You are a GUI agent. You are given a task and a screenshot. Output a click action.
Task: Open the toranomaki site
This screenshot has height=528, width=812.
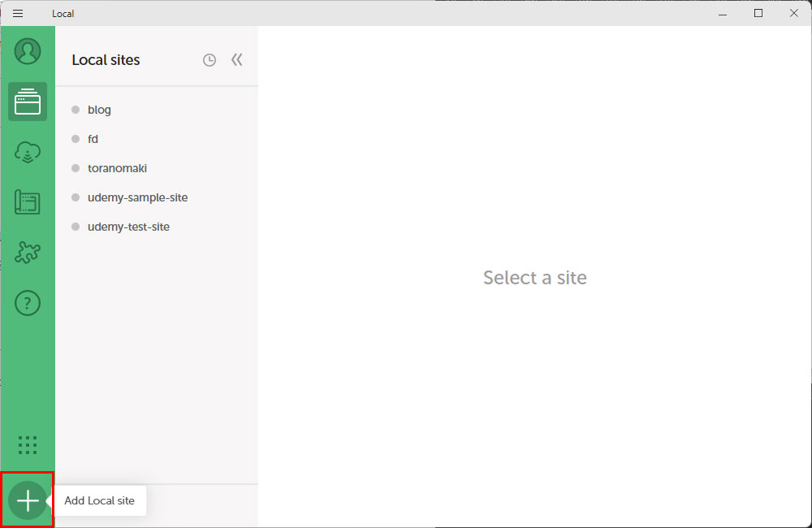coord(117,168)
